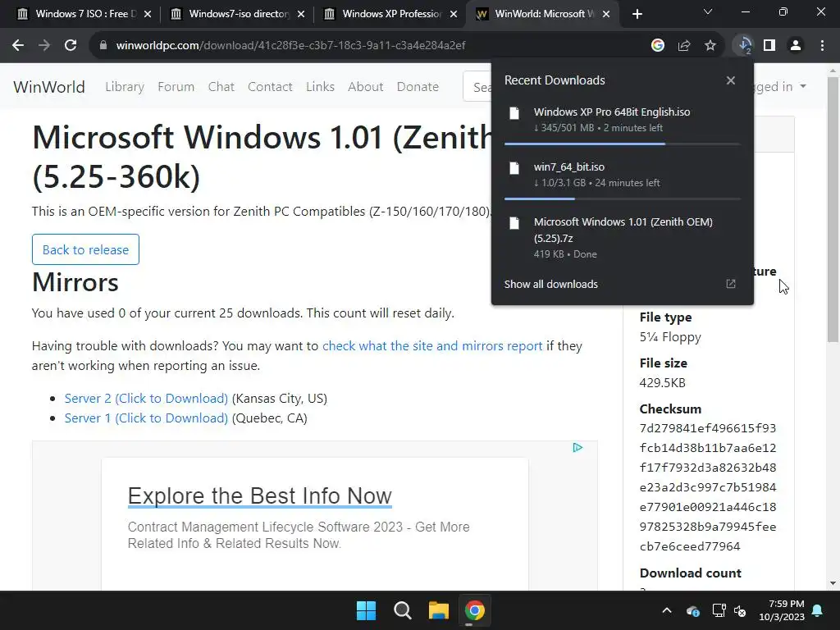Image resolution: width=840 pixels, height=630 pixels.
Task: Open the notification bell icon
Action: (x=818, y=610)
